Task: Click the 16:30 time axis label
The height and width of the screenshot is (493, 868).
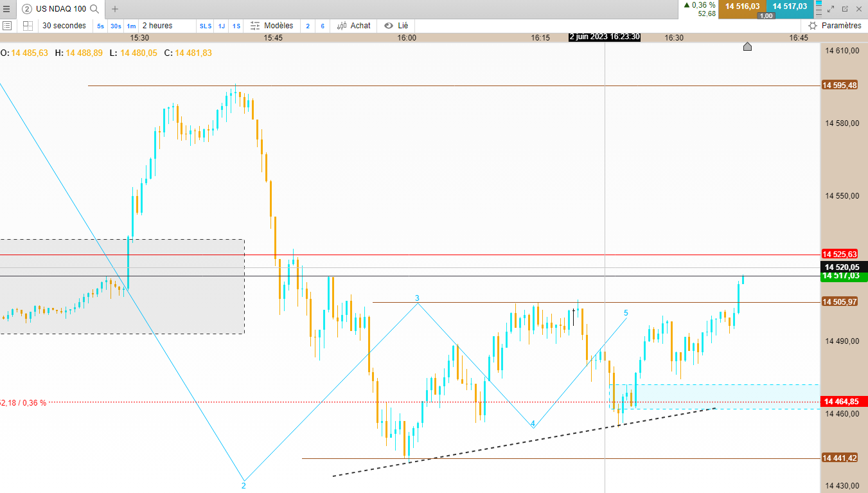Action: (674, 37)
